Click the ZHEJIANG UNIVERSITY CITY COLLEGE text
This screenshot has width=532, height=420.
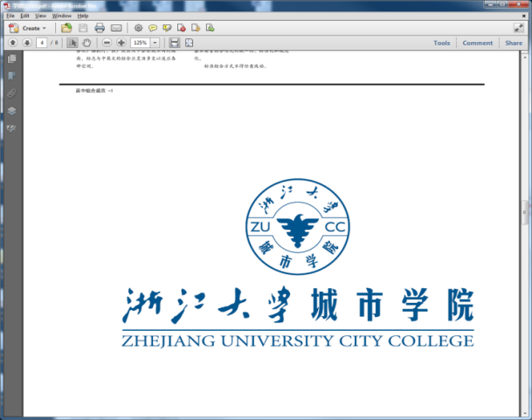[298, 341]
